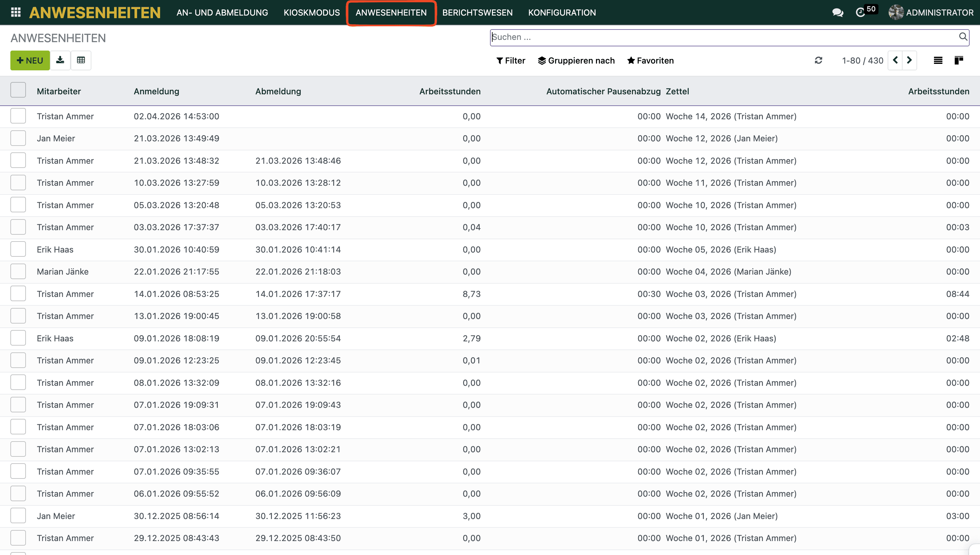The height and width of the screenshot is (555, 980).
Task: Open the apps grid menu icon
Action: (x=16, y=12)
